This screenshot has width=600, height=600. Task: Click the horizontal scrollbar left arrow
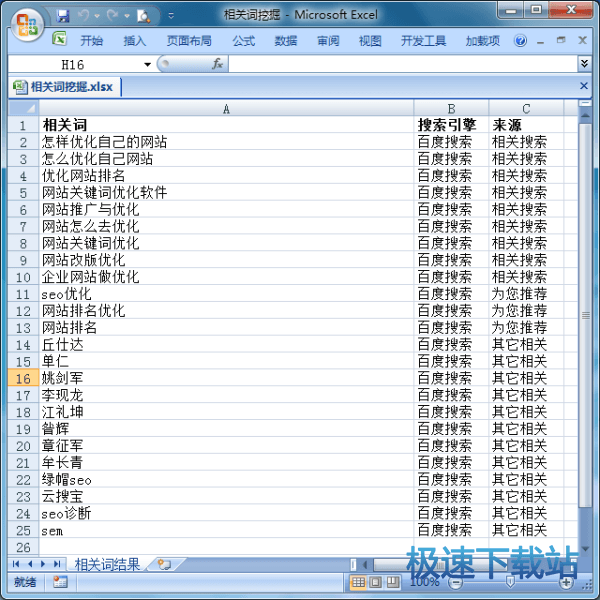pyautogui.click(x=365, y=564)
